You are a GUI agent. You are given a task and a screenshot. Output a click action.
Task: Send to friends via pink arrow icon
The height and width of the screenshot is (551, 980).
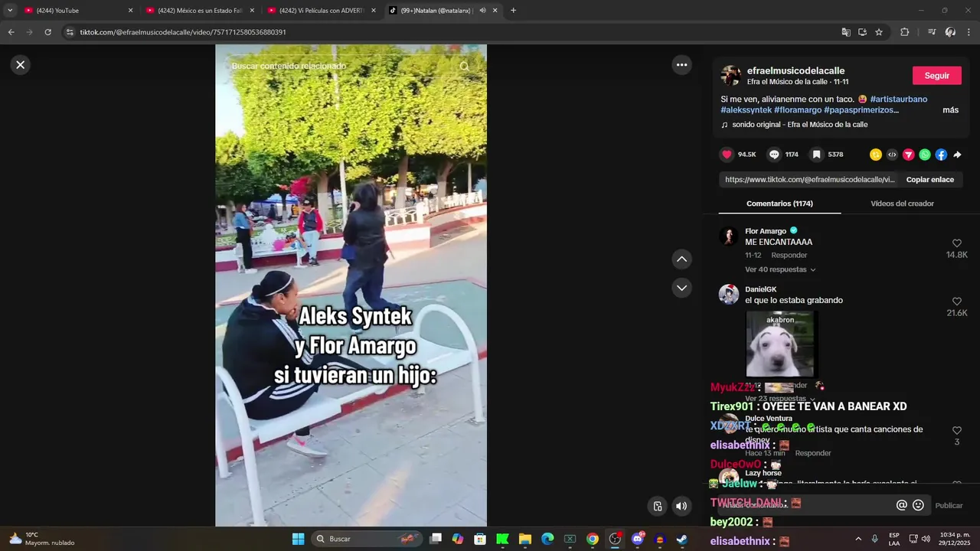point(908,155)
